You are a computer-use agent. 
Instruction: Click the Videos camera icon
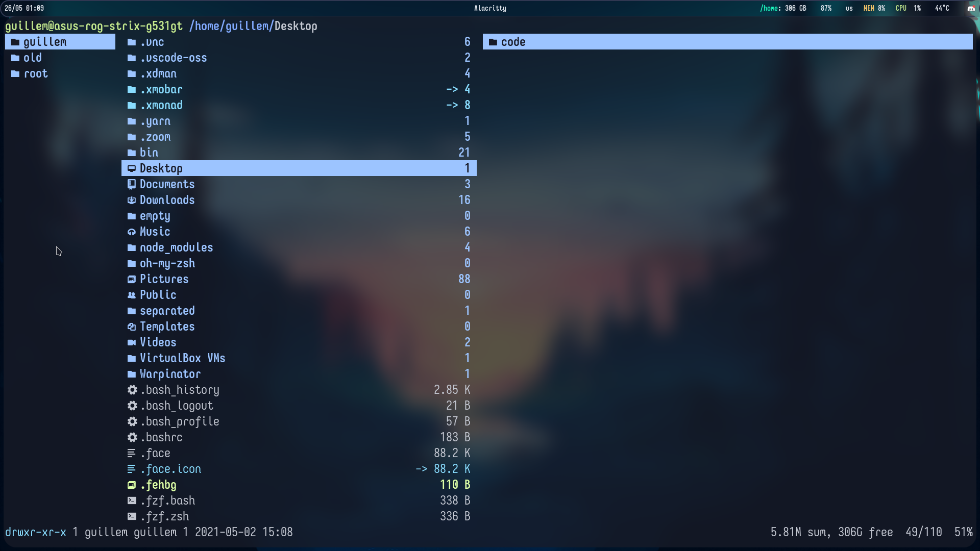tap(132, 343)
